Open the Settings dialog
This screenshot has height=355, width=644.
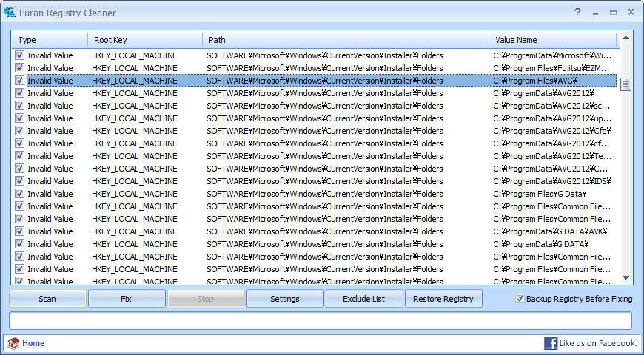point(285,299)
